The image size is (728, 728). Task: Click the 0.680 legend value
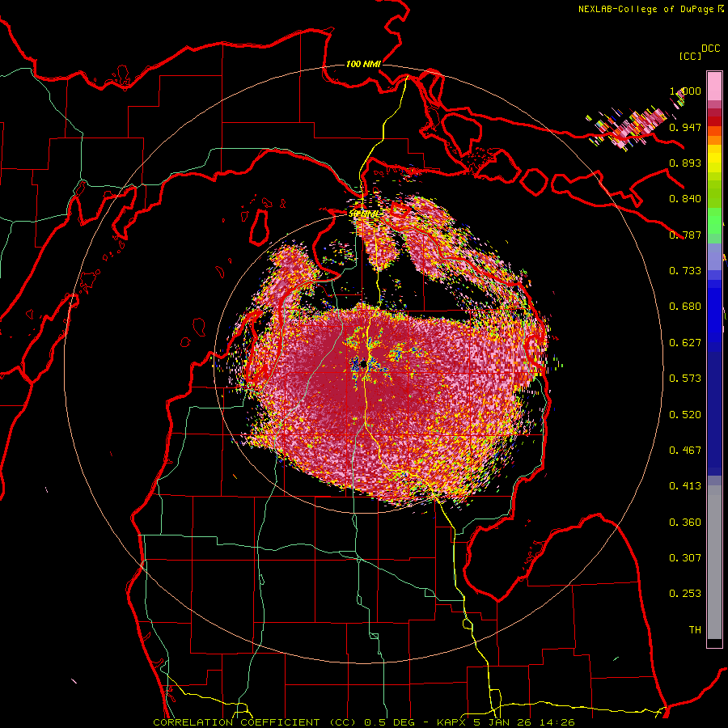[x=685, y=307]
